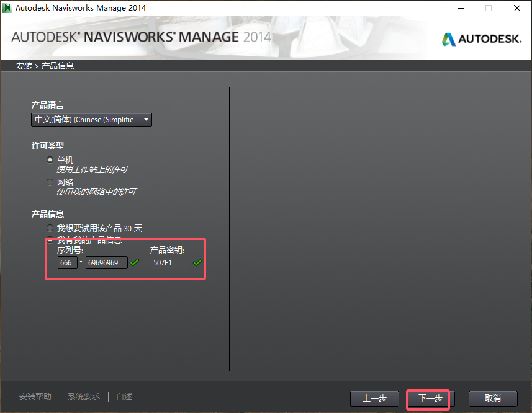The height and width of the screenshot is (413, 532).
Task: Close the installer window
Action: (x=516, y=8)
